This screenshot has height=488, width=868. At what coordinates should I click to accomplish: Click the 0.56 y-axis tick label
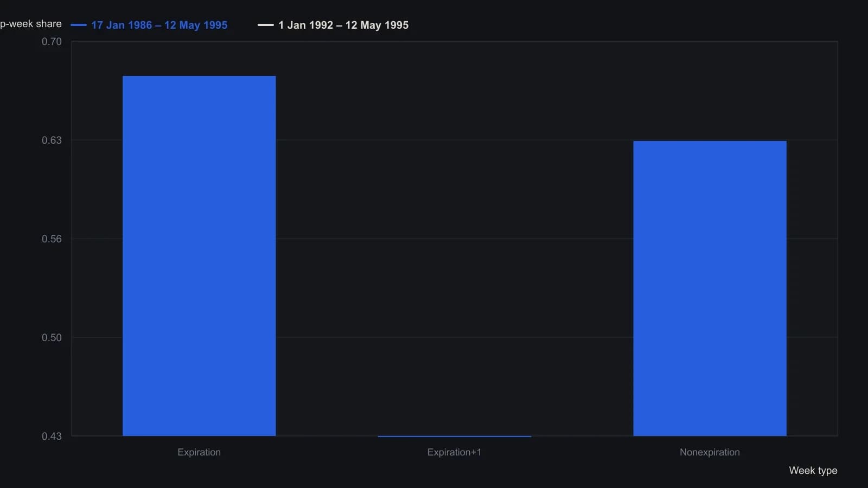[52, 239]
